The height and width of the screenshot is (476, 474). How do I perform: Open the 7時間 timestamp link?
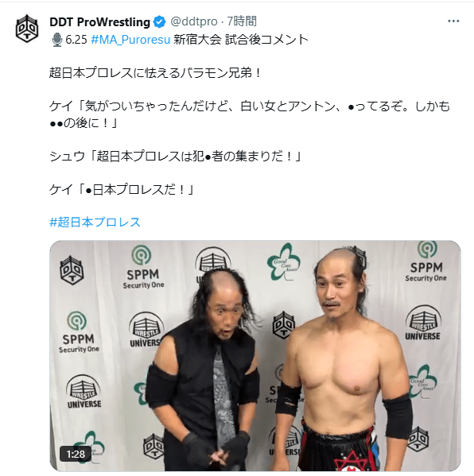[x=242, y=21]
